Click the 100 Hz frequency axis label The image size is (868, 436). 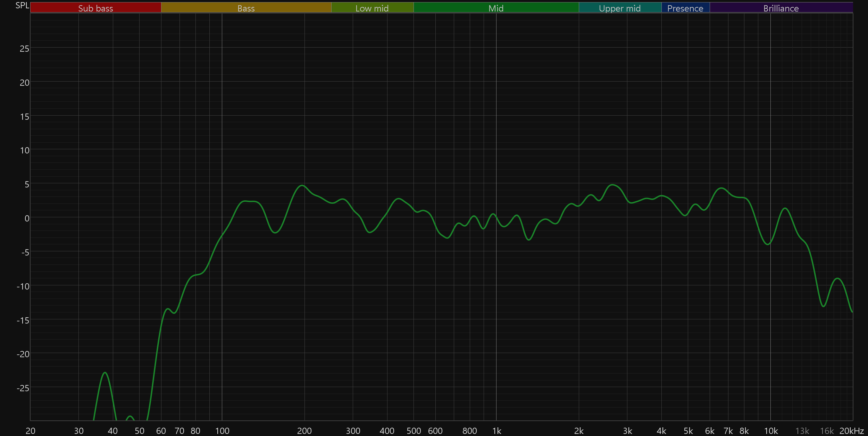222,431
